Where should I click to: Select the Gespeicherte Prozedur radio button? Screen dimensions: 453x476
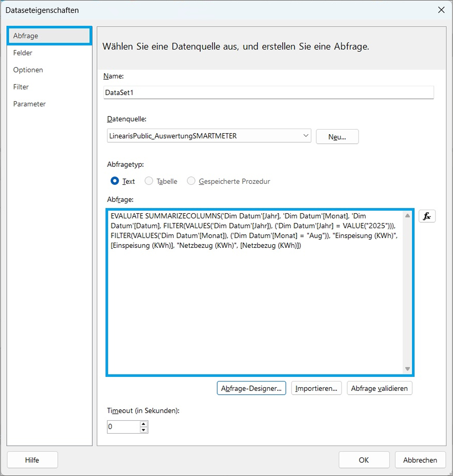tap(191, 181)
